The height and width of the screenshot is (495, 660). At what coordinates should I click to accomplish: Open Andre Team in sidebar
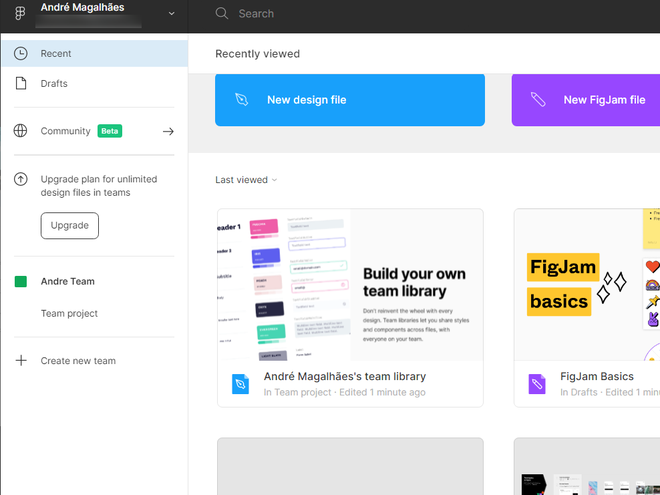pos(67,281)
